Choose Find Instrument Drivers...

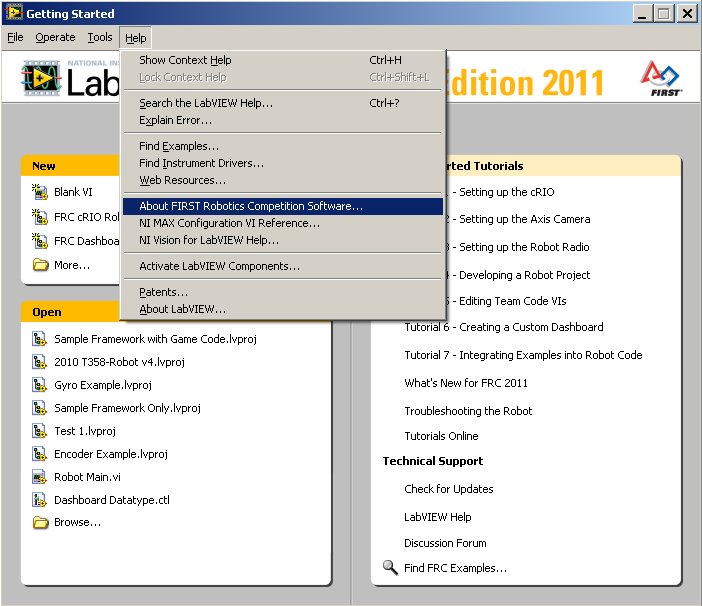283,163
